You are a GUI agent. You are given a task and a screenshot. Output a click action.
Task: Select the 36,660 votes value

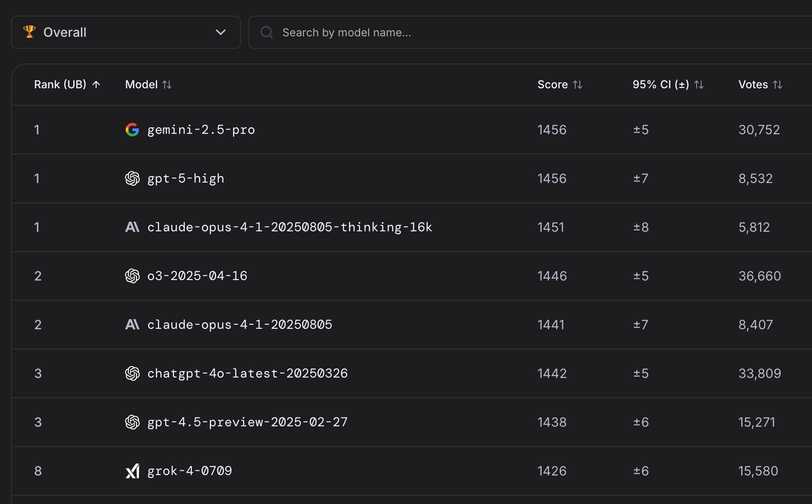(760, 276)
